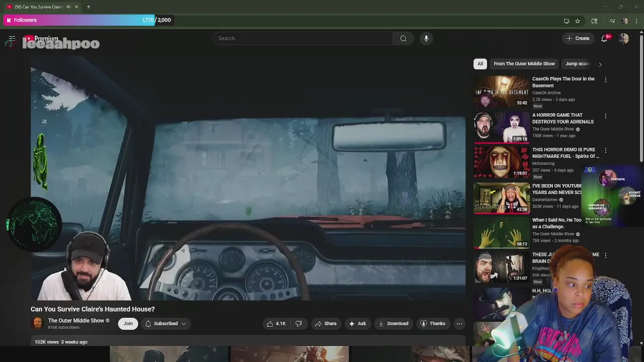Open the YouTube account avatar menu
The width and height of the screenshot is (644, 362).
click(624, 39)
